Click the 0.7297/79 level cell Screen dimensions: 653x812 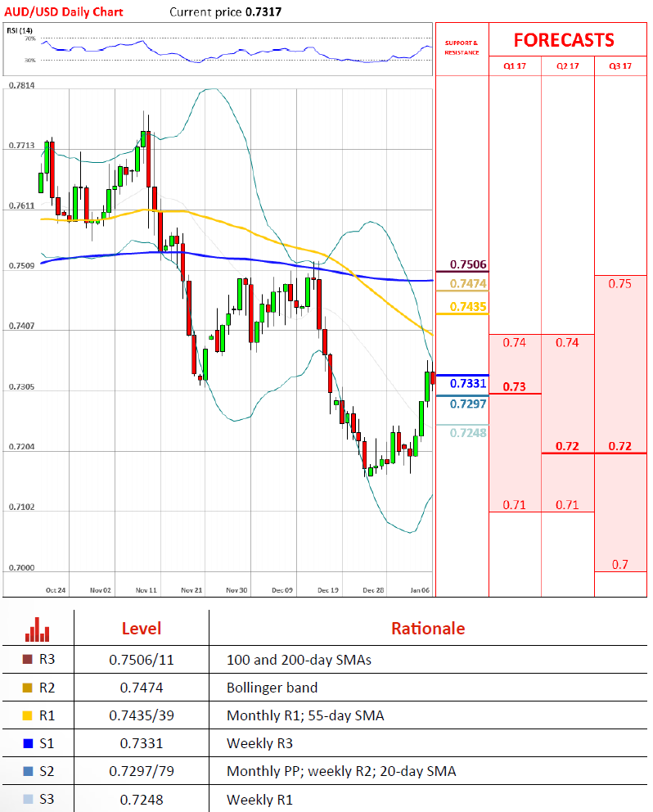tap(142, 772)
